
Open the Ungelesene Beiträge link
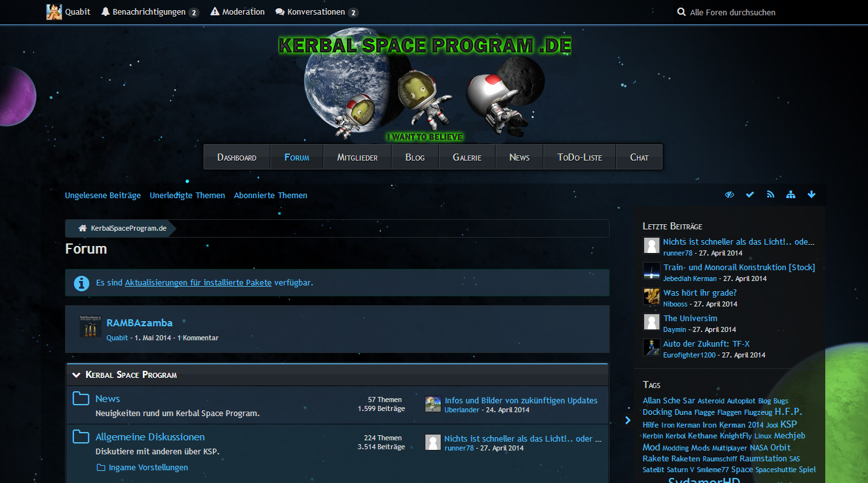coord(103,196)
